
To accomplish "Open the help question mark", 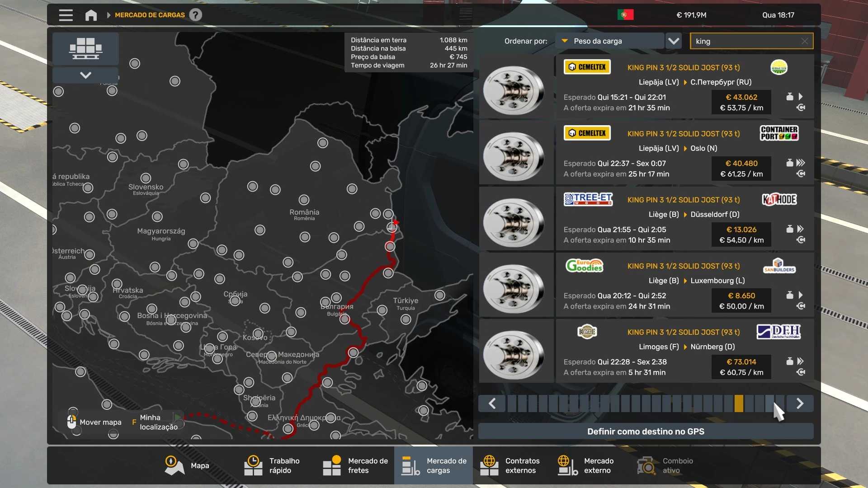I will pos(195,15).
